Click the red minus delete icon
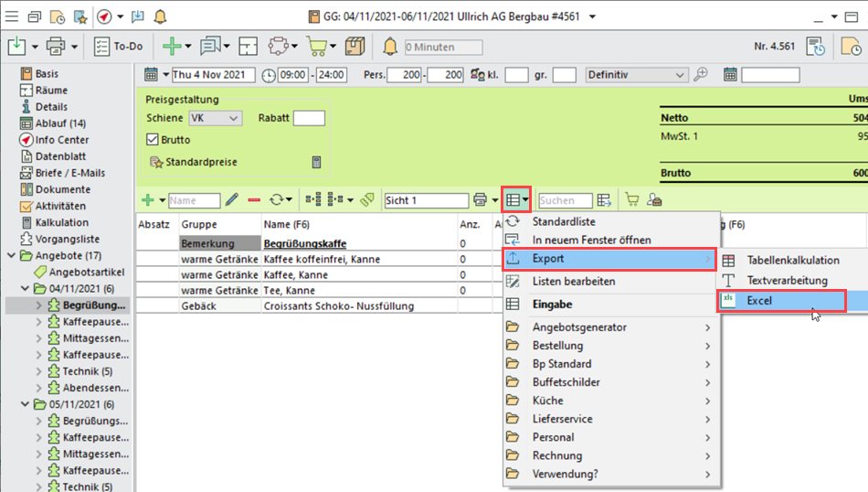The width and height of the screenshot is (868, 492). pyautogui.click(x=254, y=199)
